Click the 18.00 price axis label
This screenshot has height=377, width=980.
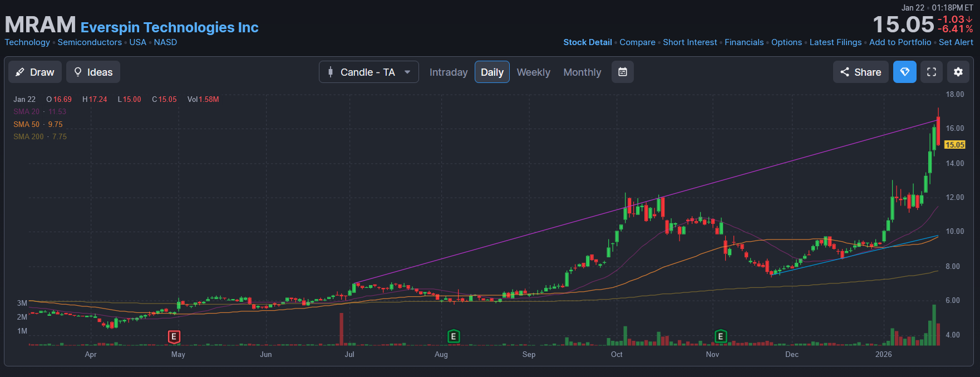click(x=954, y=94)
